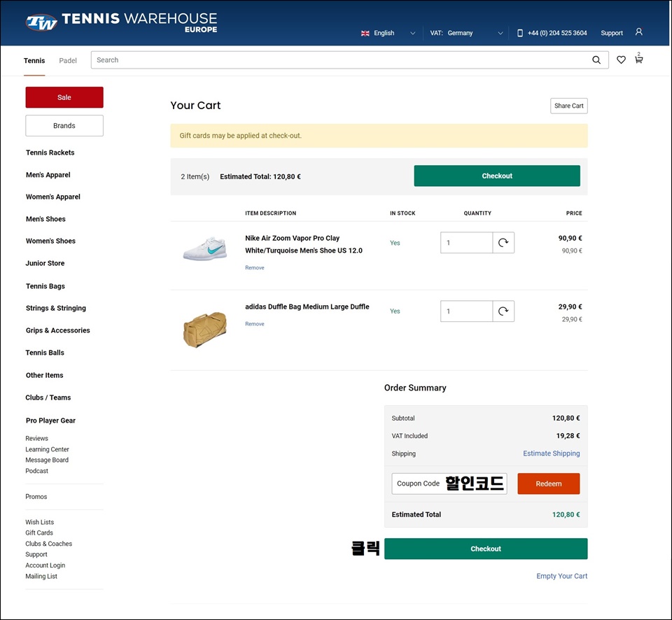Open the Gift Cards sidebar link
The width and height of the screenshot is (672, 620).
(39, 533)
